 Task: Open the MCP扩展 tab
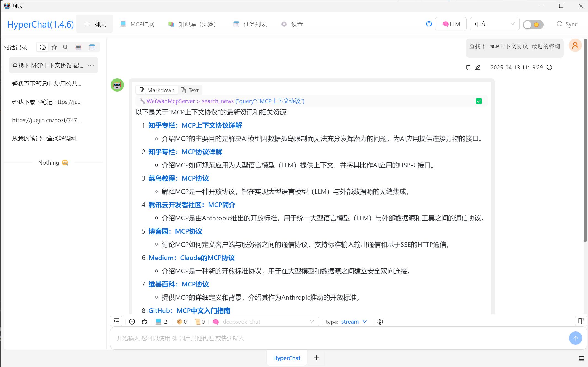point(137,24)
